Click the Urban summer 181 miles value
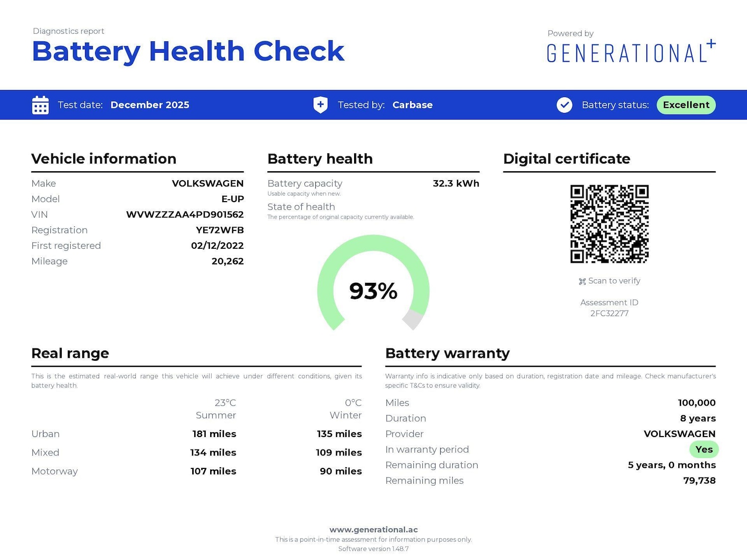 pos(214,434)
